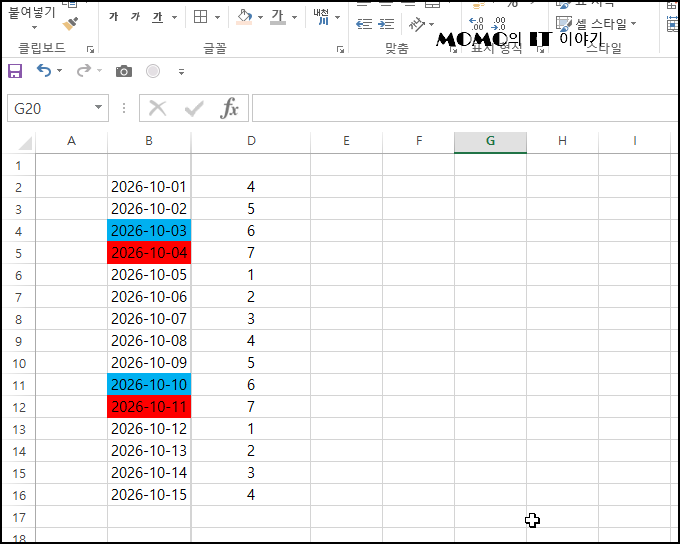This screenshot has height=544, width=680.
Task: Open the Clipboard group dialog launcher
Action: (x=90, y=49)
